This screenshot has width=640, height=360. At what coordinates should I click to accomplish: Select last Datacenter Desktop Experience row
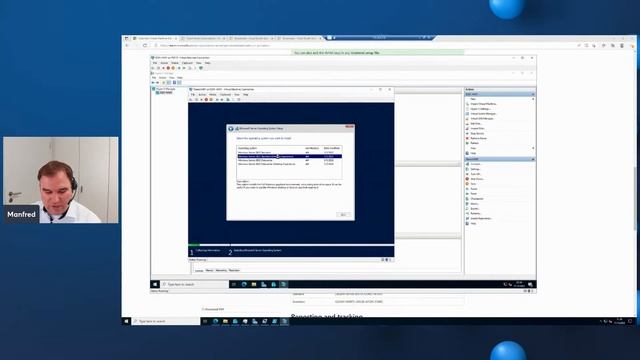pos(289,164)
